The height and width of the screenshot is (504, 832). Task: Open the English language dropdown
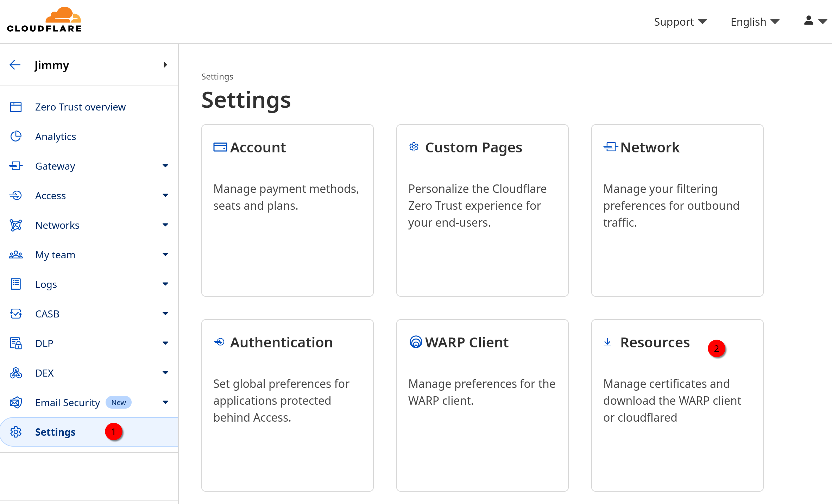tap(755, 22)
